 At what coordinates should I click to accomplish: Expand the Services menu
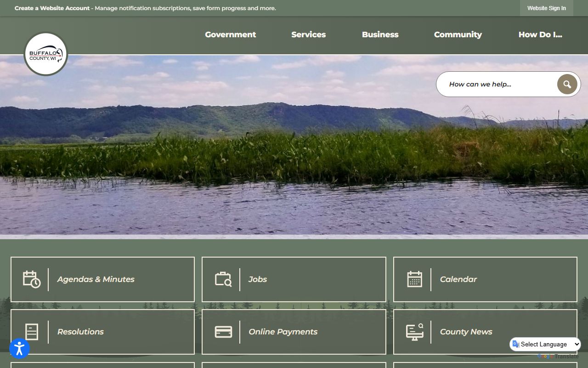(x=308, y=34)
